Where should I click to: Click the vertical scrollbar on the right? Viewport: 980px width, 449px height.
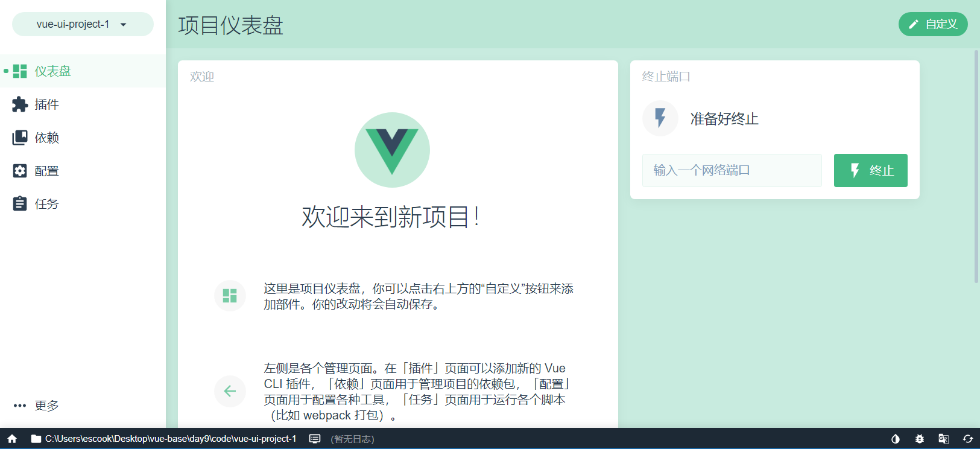coord(976,167)
